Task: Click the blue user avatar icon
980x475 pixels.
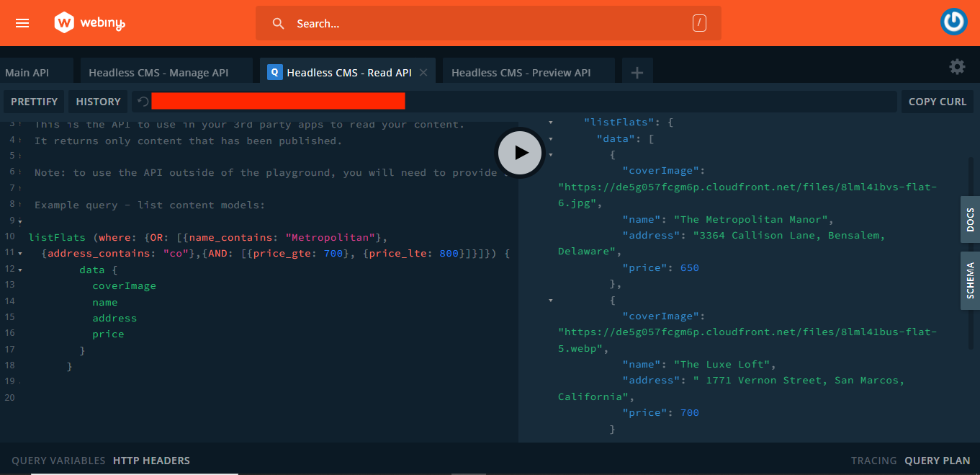Action: tap(953, 21)
